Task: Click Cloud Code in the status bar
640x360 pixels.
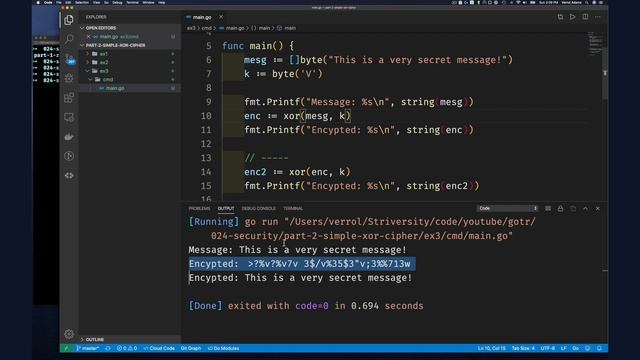Action: point(159,348)
